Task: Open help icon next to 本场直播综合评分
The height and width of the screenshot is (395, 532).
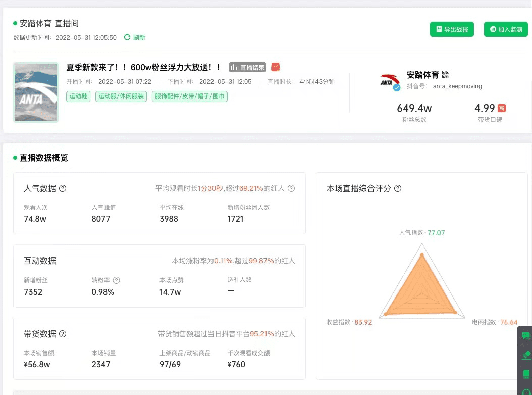Action: click(398, 188)
